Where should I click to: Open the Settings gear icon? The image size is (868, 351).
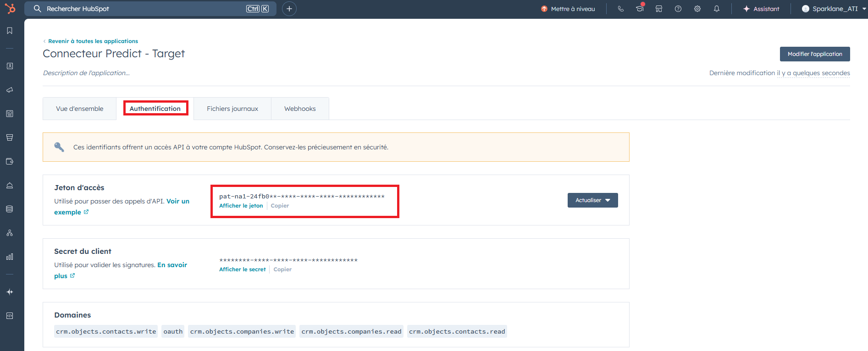tap(697, 9)
